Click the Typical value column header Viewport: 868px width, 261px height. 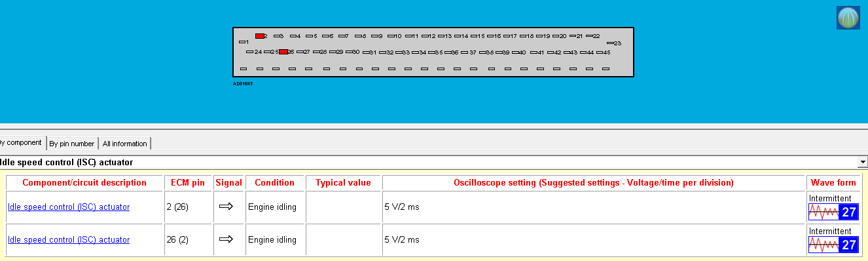point(343,182)
